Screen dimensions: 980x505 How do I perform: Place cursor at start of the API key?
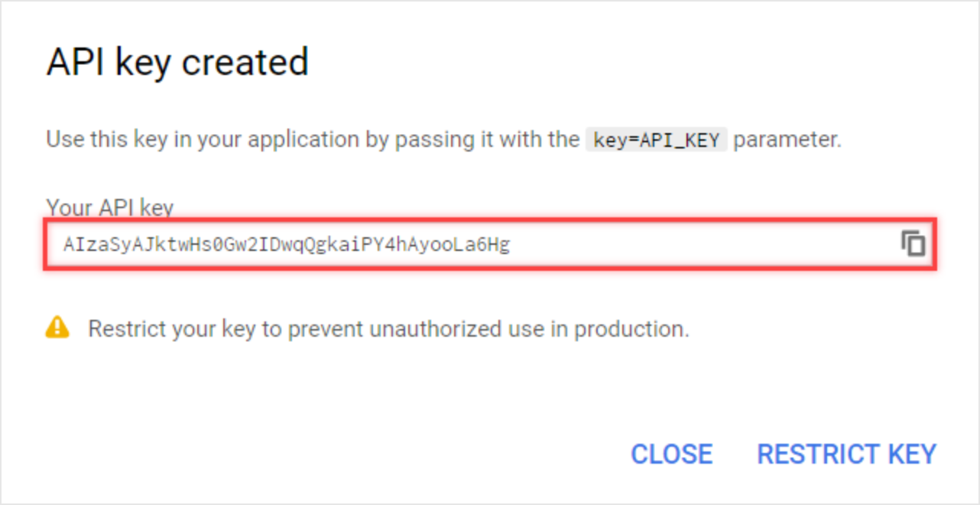click(x=64, y=245)
